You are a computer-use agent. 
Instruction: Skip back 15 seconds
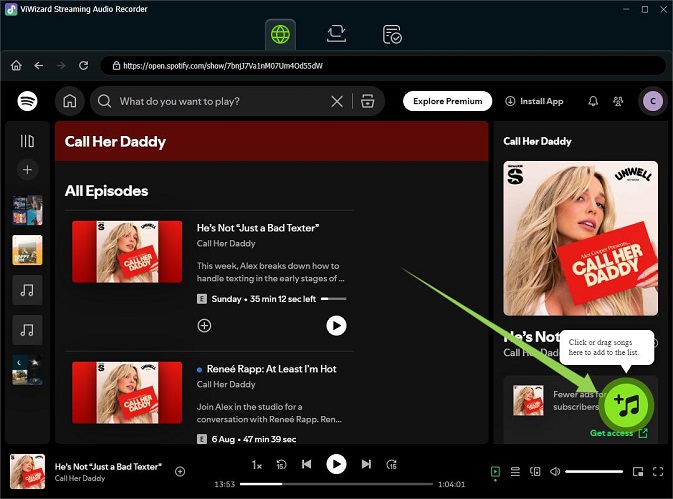coord(281,464)
